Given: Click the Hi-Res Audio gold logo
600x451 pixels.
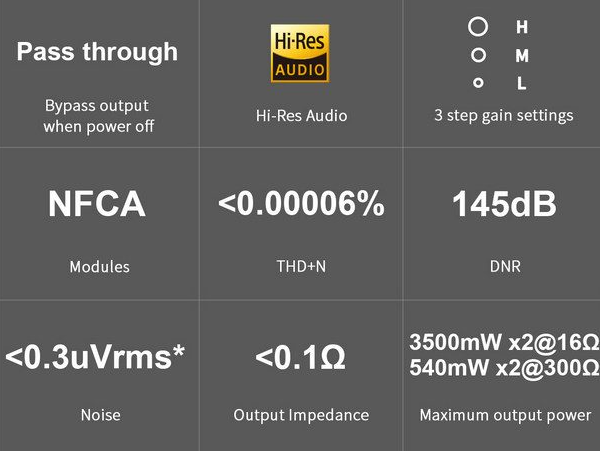Looking at the screenshot, I should (x=300, y=53).
